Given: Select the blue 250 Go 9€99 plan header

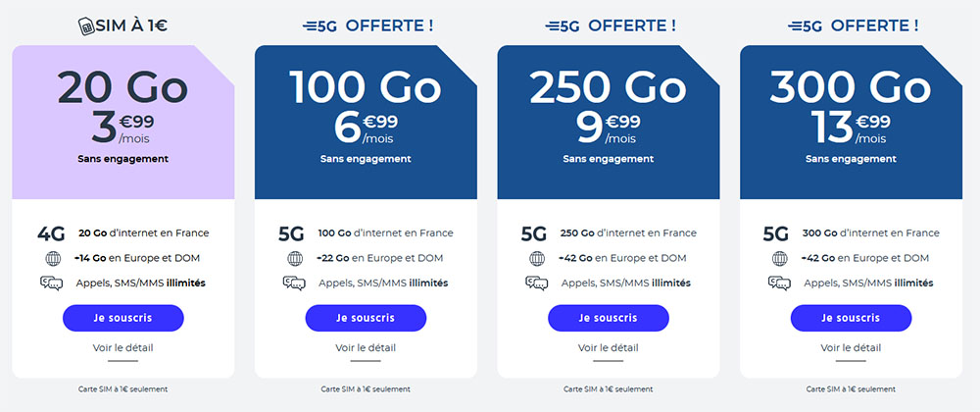Looking at the screenshot, I should (609, 122).
